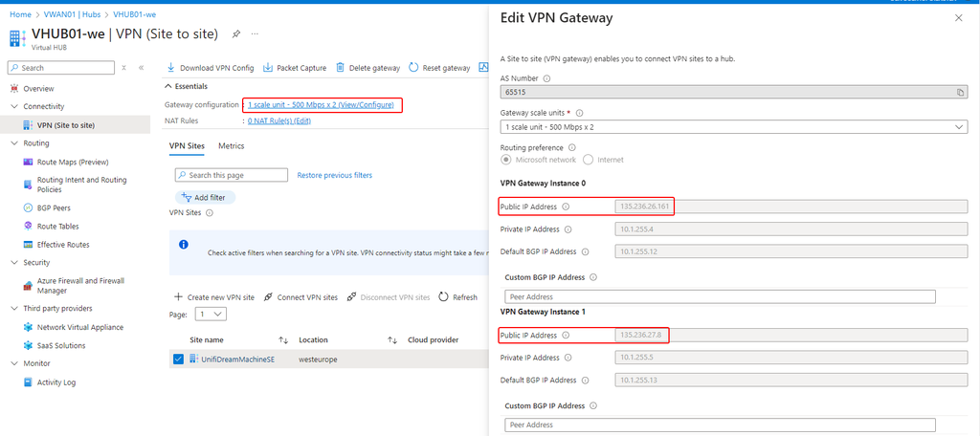Click Create new VPN site
980x436 pixels.
click(x=213, y=297)
